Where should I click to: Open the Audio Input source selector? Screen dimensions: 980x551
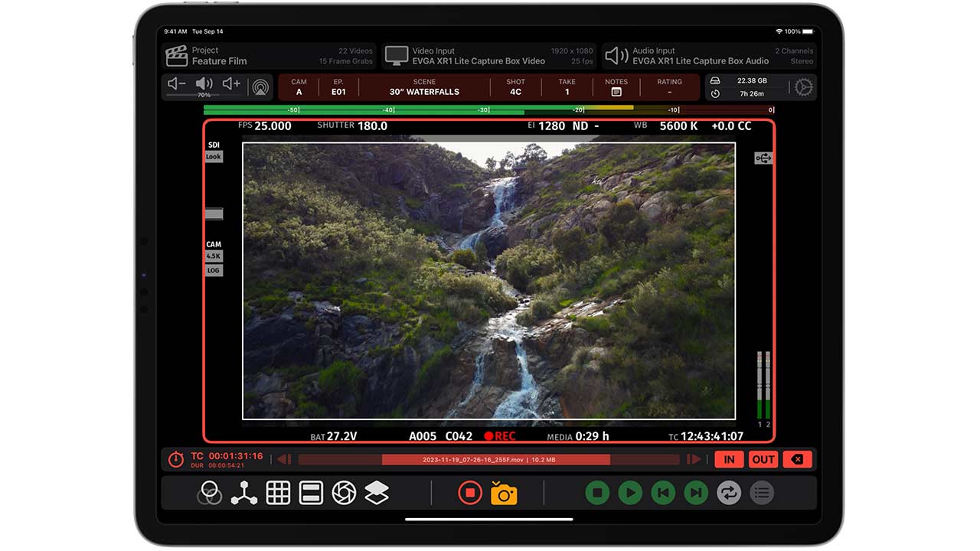click(709, 56)
